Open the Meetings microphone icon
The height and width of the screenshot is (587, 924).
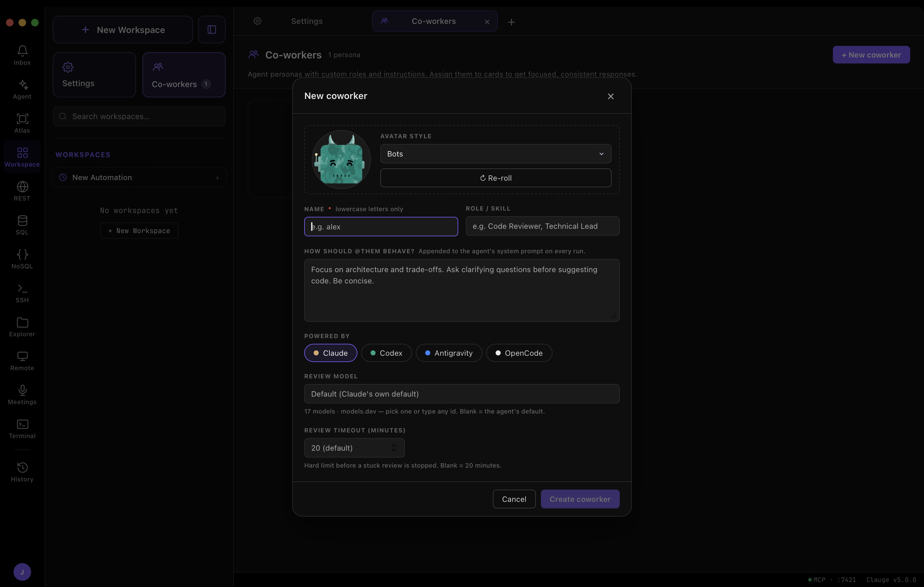(x=22, y=390)
